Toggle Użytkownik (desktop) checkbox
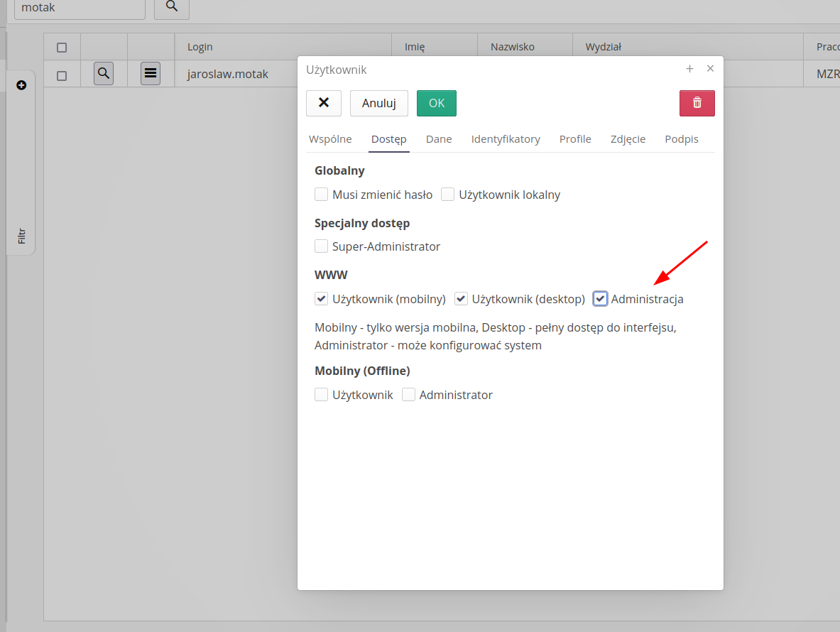Viewport: 840px width, 632px height. coord(462,299)
